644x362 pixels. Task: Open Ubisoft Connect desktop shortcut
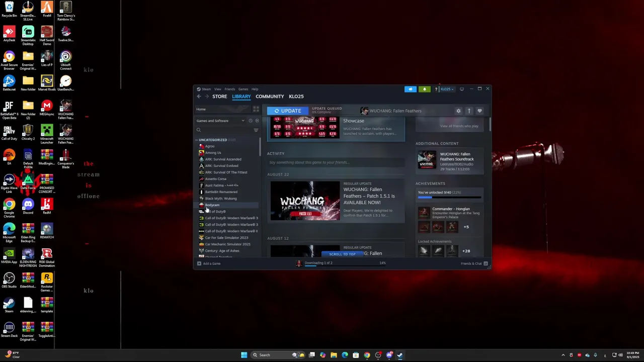pyautogui.click(x=65, y=58)
